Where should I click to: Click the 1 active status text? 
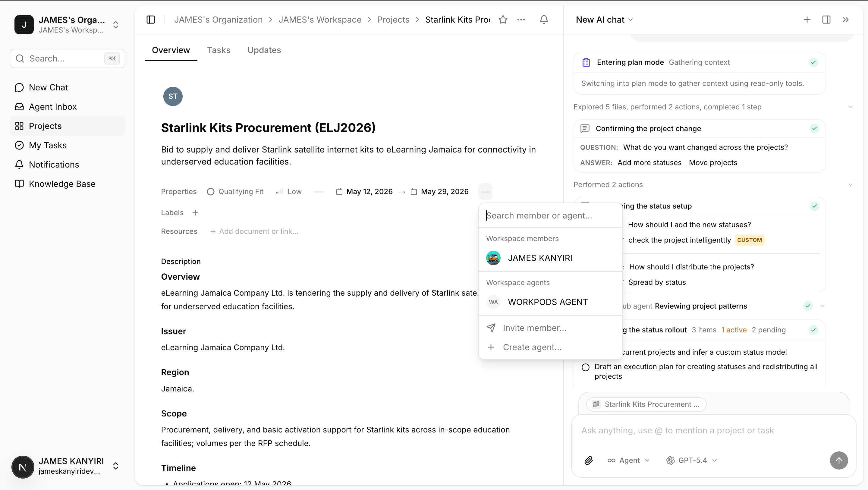(734, 330)
